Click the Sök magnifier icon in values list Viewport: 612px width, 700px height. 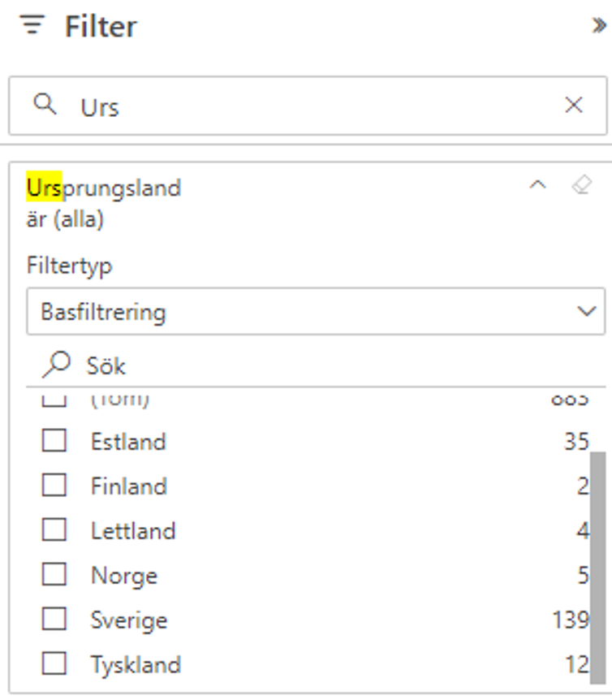[56, 365]
